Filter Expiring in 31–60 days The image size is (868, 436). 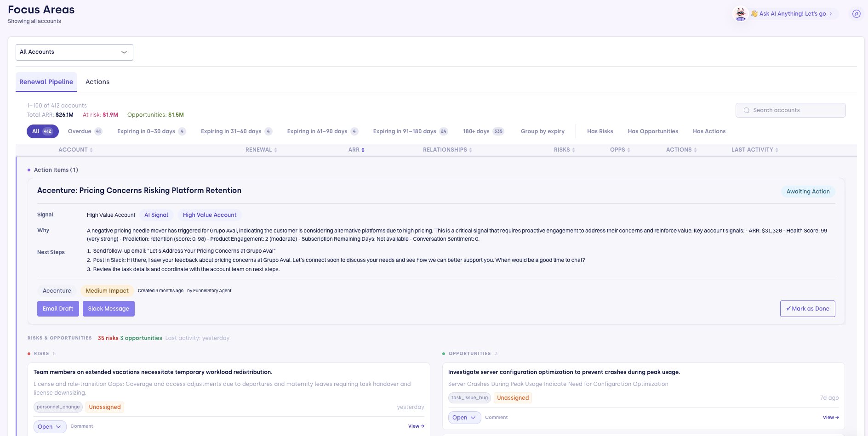pos(236,131)
